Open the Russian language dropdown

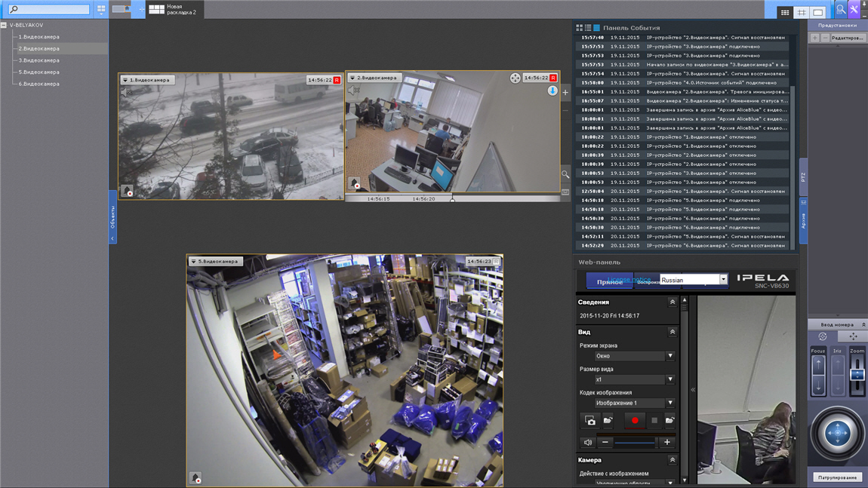coord(694,280)
